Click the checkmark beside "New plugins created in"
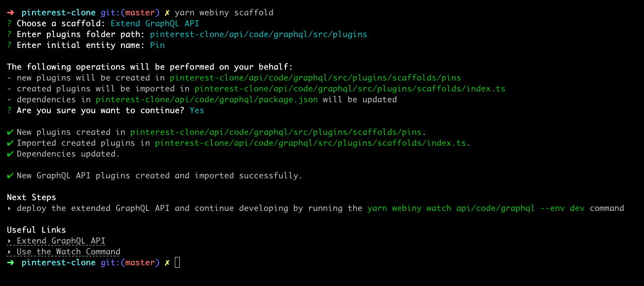This screenshot has height=286, width=644. (10, 132)
